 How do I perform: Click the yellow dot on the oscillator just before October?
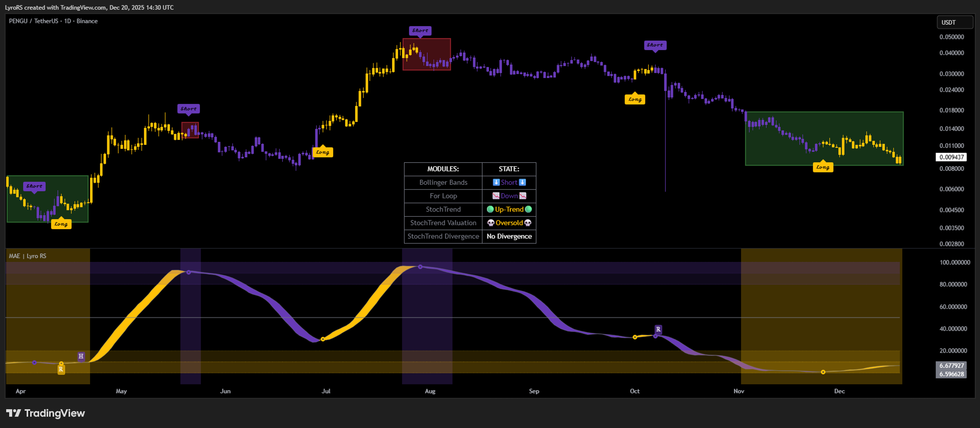pyautogui.click(x=635, y=337)
